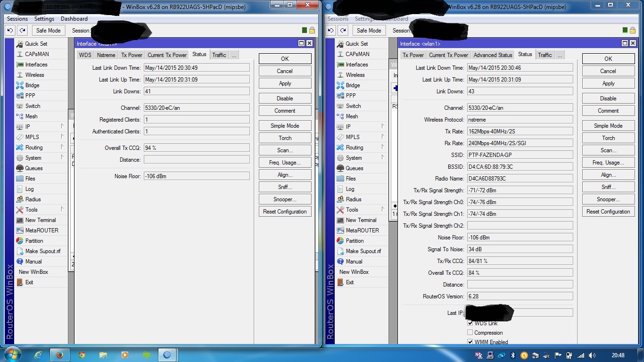Click the padlock icon in right WinBox
644x362 pixels.
coord(632,30)
